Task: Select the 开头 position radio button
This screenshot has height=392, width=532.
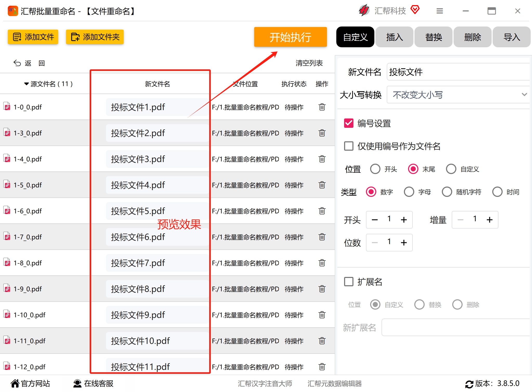Action: coord(375,169)
